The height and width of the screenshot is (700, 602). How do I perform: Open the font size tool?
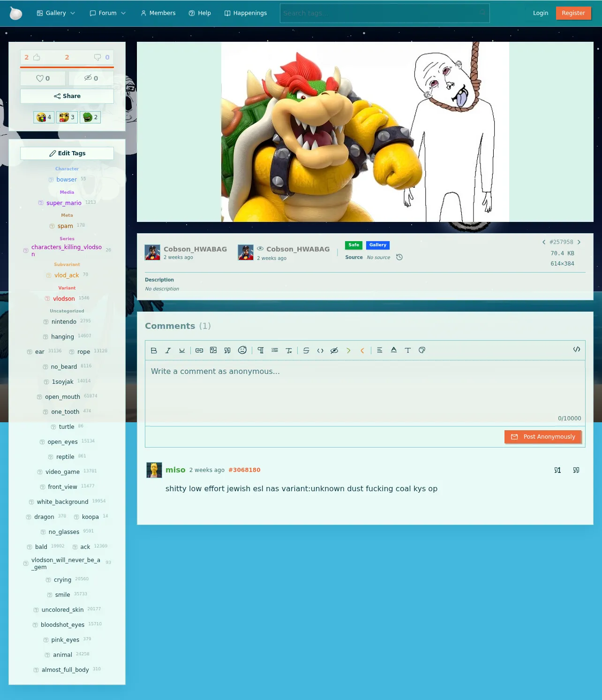point(408,350)
